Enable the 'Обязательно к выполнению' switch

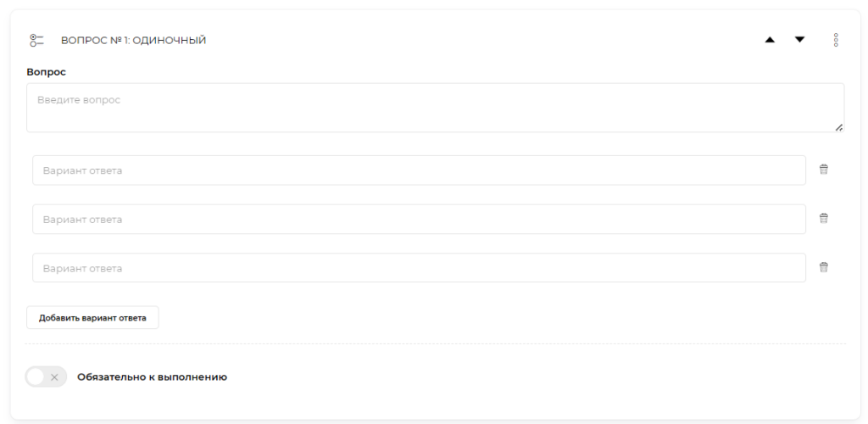coord(46,377)
